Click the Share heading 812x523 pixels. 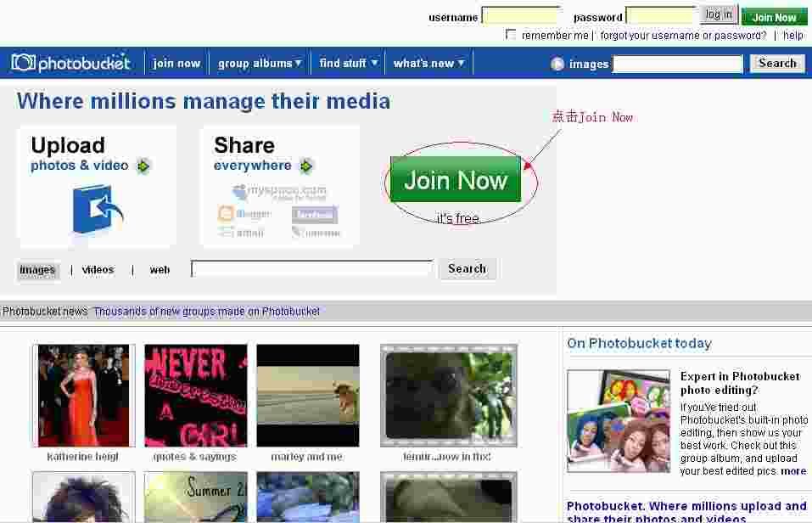click(244, 145)
